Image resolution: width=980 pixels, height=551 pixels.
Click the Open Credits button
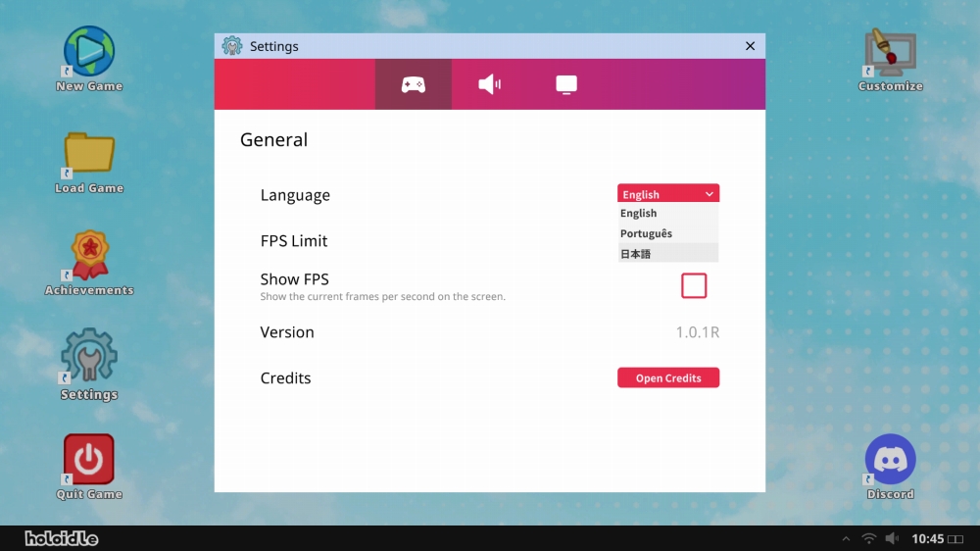(x=668, y=377)
